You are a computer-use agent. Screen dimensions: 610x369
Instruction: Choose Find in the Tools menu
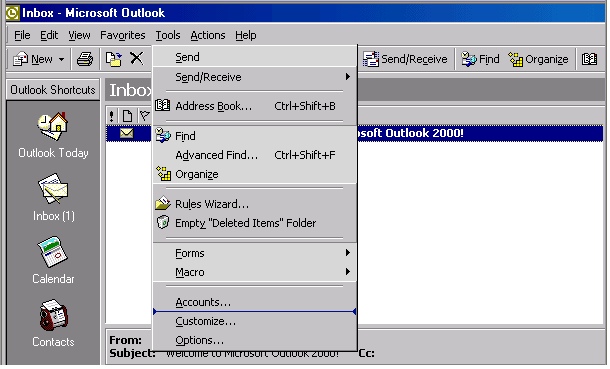(255, 136)
